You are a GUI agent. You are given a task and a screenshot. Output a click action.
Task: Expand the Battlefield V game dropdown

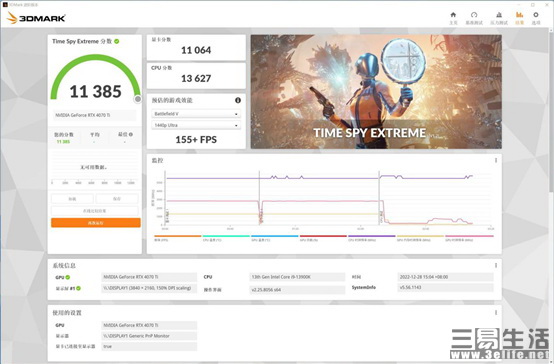[196, 114]
